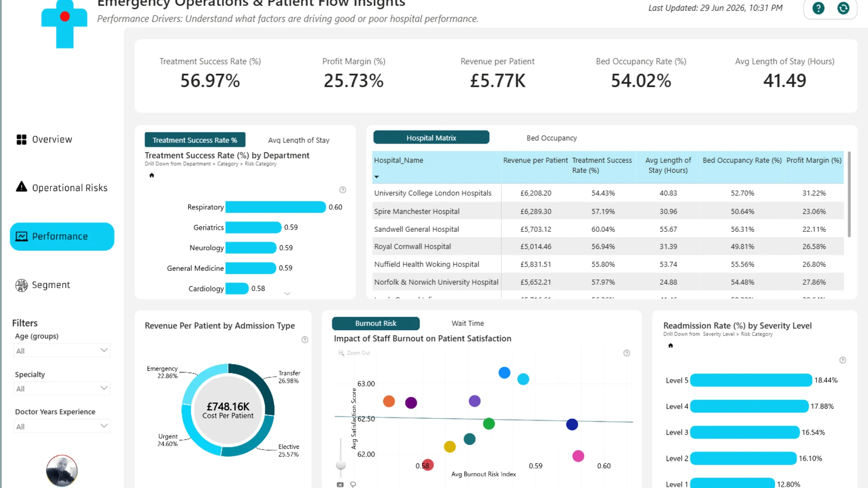Open the Age (groups) dropdown
Screen dimensions: 868x488
(x=62, y=351)
